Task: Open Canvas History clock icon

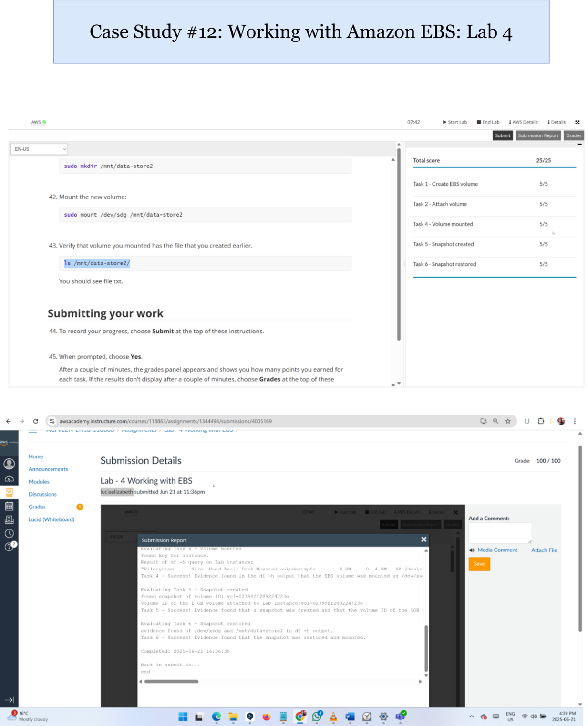Action: pos(9,534)
